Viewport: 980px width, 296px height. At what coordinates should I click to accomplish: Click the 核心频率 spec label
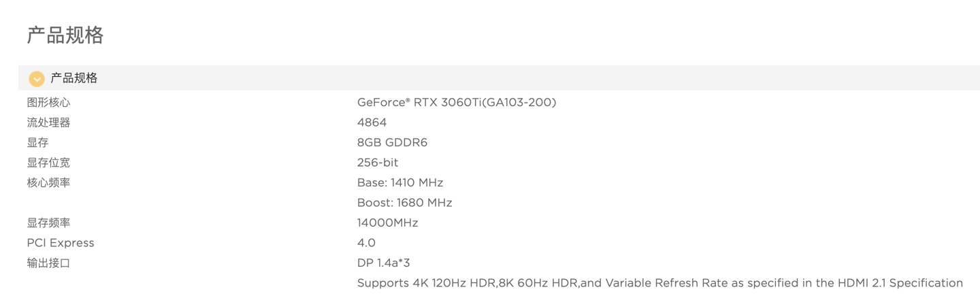coord(48,183)
